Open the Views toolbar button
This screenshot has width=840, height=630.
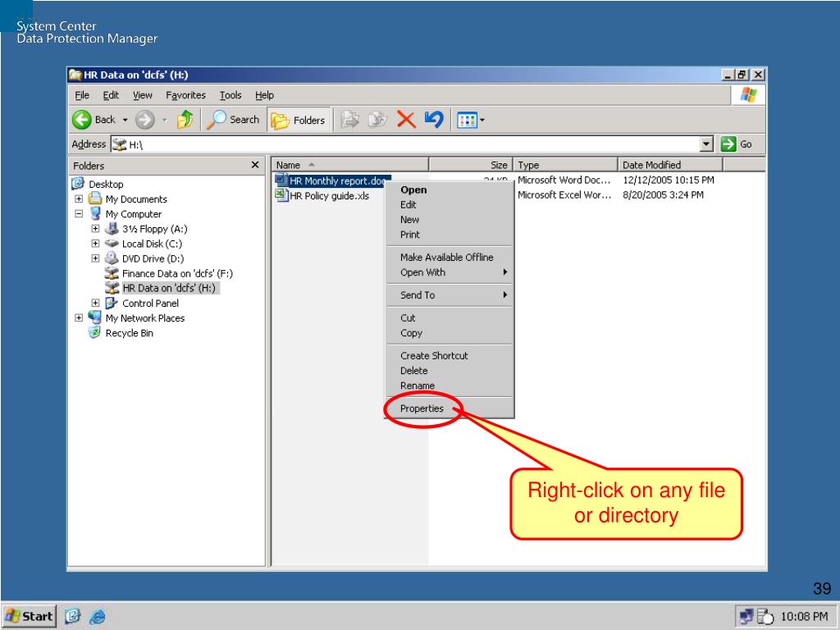(x=467, y=120)
